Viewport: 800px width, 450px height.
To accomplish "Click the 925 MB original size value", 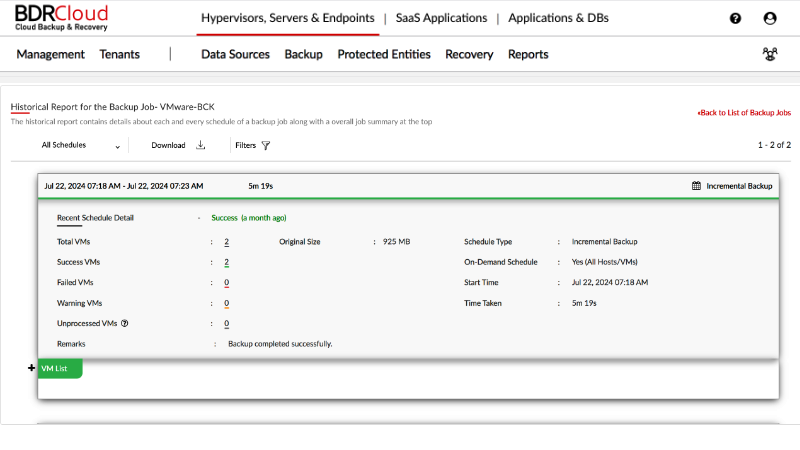I will pos(396,242).
